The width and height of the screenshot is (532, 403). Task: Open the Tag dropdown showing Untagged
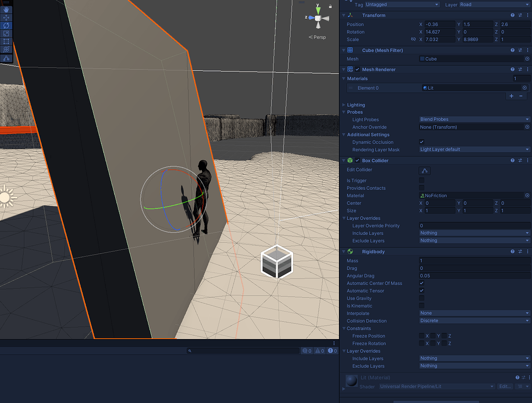click(402, 4)
